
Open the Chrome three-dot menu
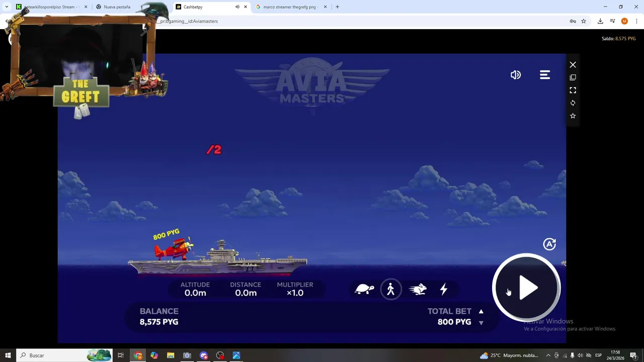[x=636, y=21]
